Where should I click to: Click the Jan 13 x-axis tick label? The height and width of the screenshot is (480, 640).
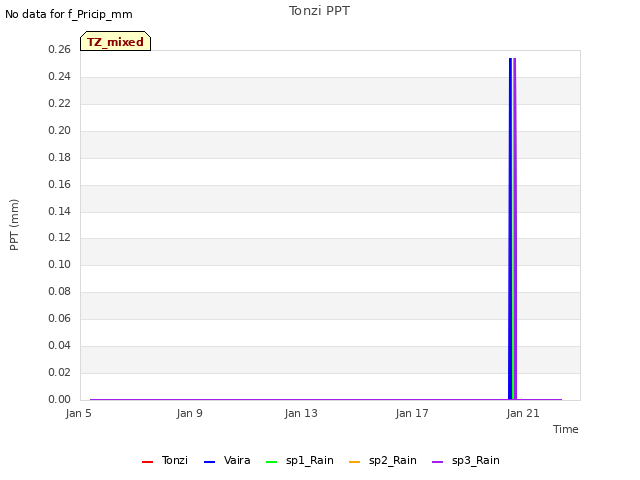click(x=301, y=413)
